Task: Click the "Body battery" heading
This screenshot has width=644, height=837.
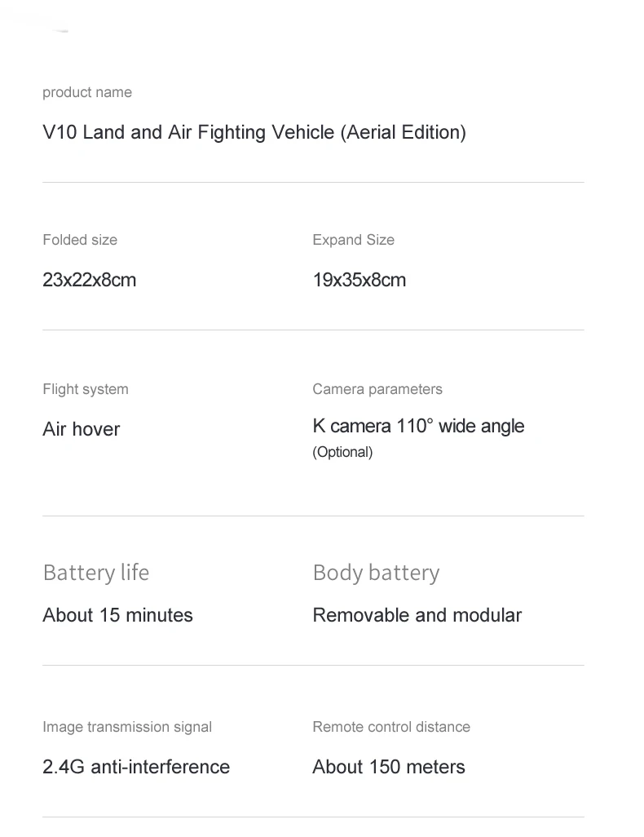Action: [x=376, y=573]
